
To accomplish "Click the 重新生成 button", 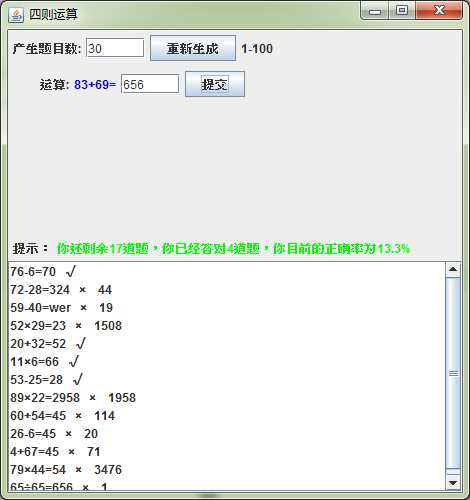I will (x=193, y=49).
